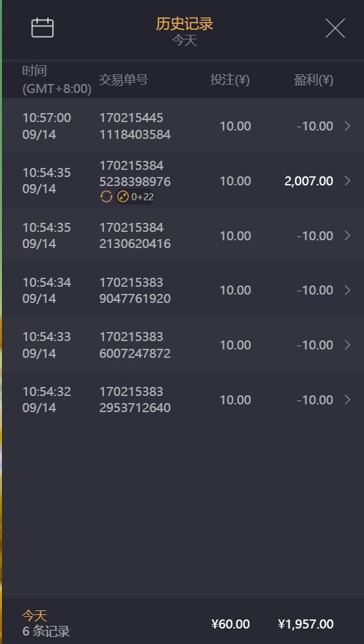Image resolution: width=364 pixels, height=644 pixels.
Task: Click the 交易单号 column header
Action: coord(123,79)
